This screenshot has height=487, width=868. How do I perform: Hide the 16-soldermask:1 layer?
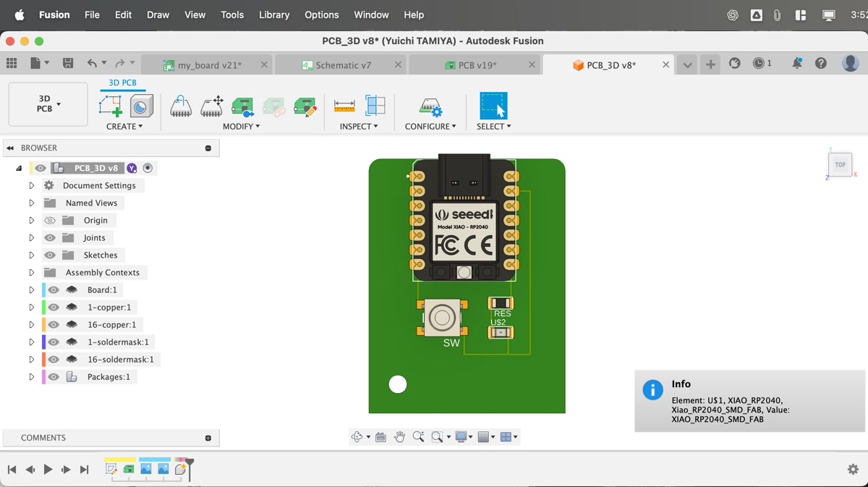point(54,359)
